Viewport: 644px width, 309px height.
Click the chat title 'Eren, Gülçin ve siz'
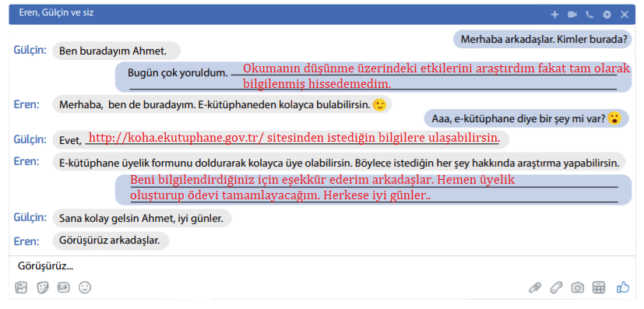(x=56, y=12)
